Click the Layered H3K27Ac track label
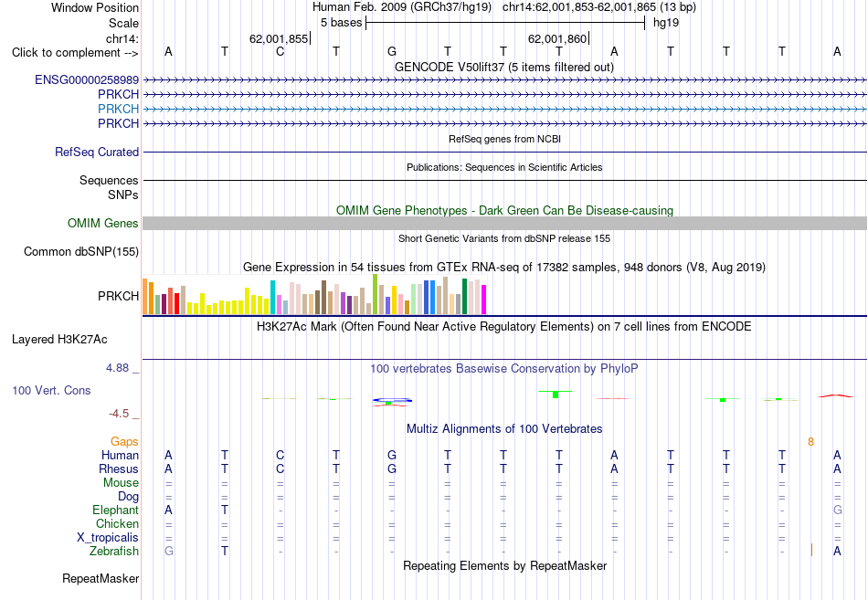 (x=59, y=340)
